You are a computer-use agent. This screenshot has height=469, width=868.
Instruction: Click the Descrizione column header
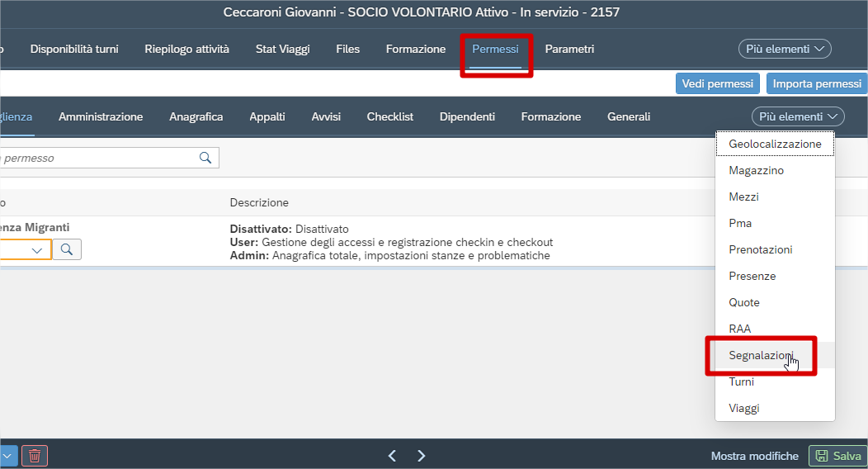(x=259, y=202)
